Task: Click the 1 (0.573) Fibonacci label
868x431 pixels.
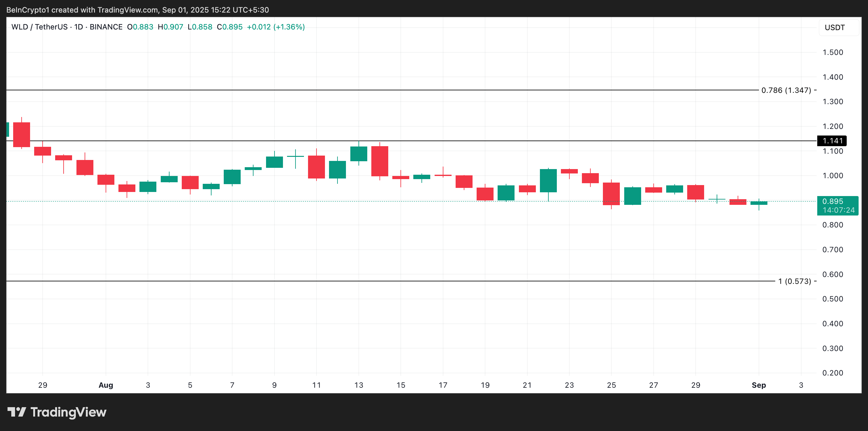Action: coord(794,281)
